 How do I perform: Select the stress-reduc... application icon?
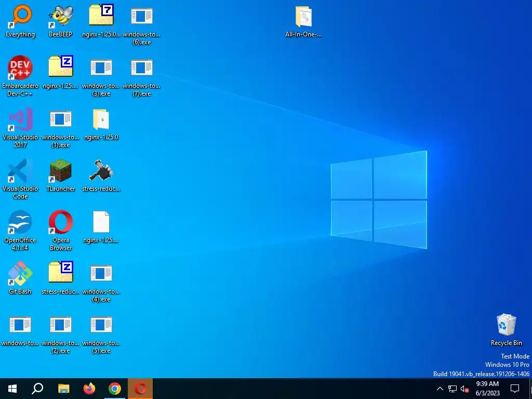click(x=101, y=176)
